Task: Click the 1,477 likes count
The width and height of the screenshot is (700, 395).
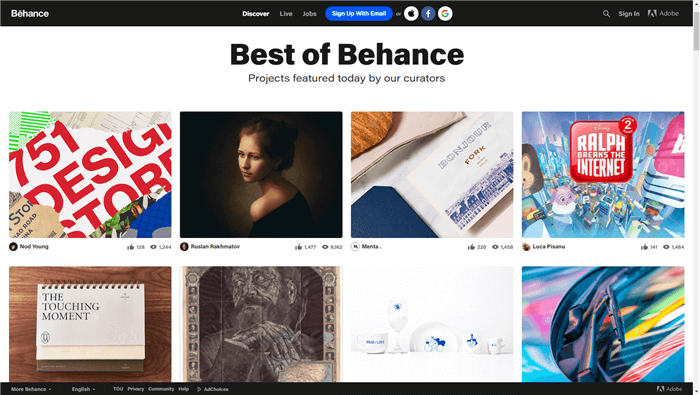Action: [x=310, y=247]
